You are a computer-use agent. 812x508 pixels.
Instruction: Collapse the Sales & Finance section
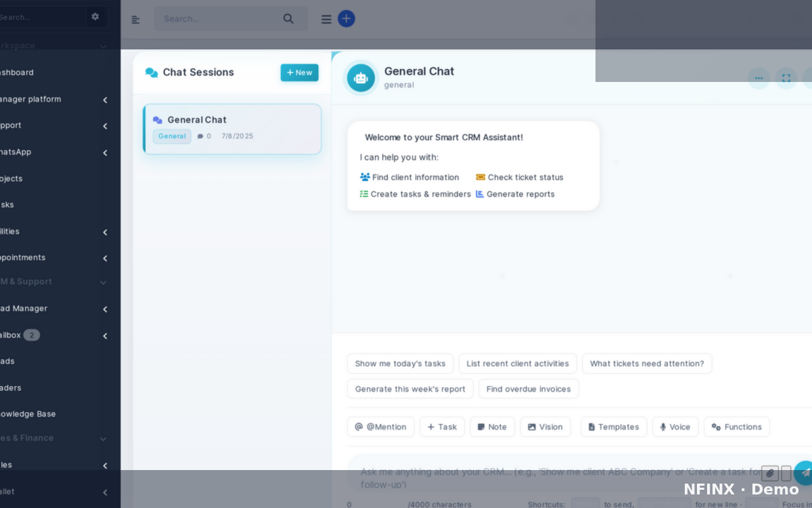coord(103,439)
